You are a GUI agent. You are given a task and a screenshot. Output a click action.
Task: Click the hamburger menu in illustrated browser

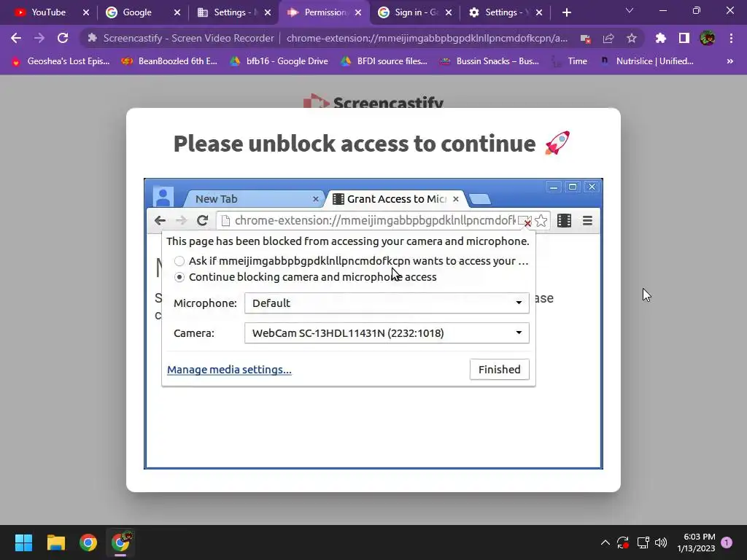point(587,220)
